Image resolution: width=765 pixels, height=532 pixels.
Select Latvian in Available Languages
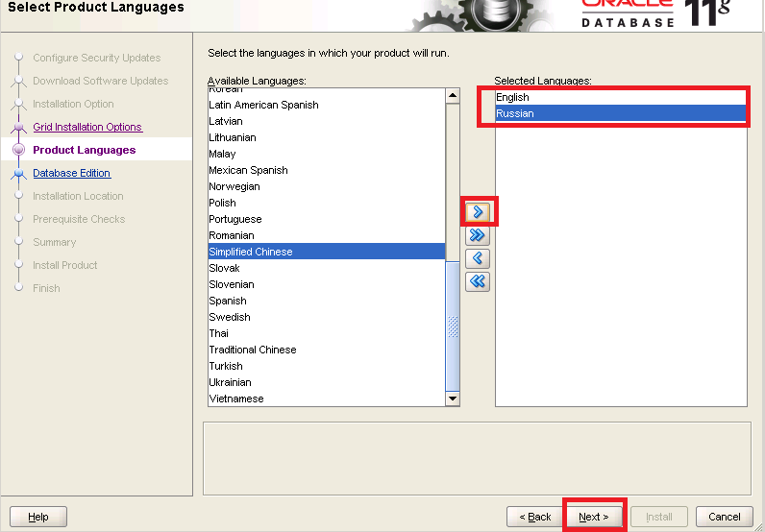click(x=327, y=121)
